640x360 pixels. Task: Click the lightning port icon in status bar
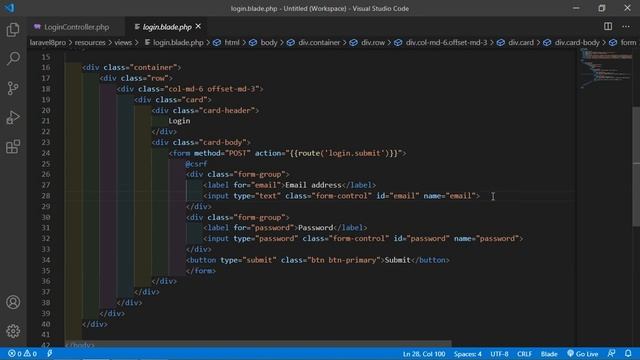point(49,354)
